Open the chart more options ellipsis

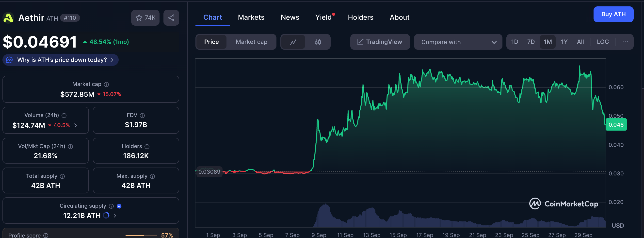(x=625, y=42)
